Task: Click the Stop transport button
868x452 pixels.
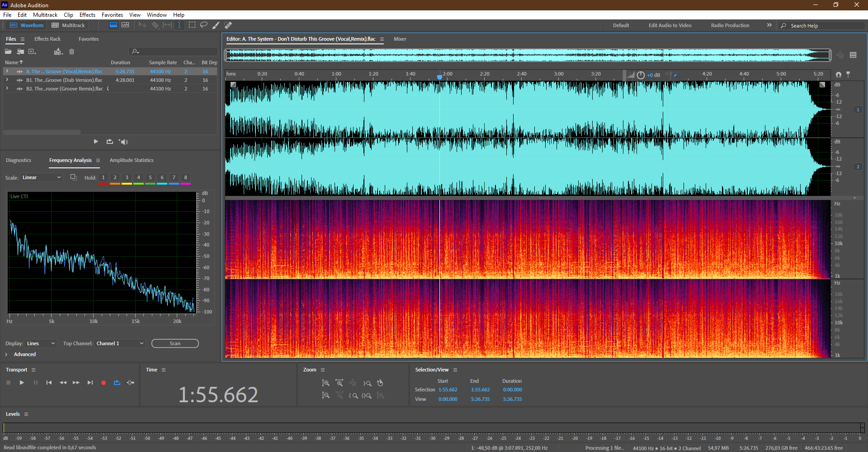Action: pyautogui.click(x=8, y=383)
